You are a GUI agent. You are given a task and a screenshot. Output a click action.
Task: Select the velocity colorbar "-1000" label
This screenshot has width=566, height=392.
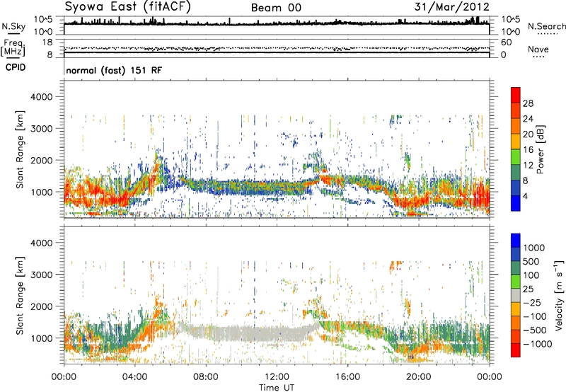[537, 344]
